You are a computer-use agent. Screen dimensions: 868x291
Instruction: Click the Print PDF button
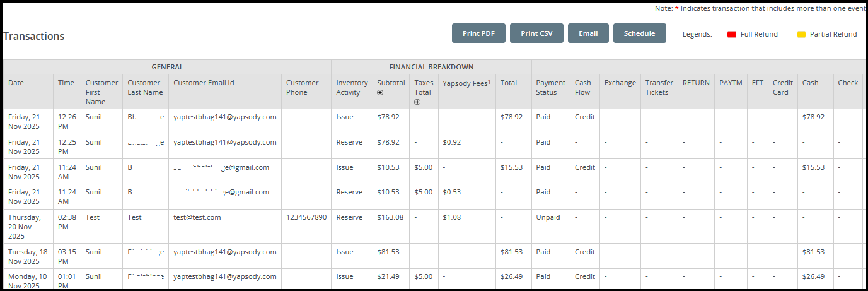click(x=479, y=33)
